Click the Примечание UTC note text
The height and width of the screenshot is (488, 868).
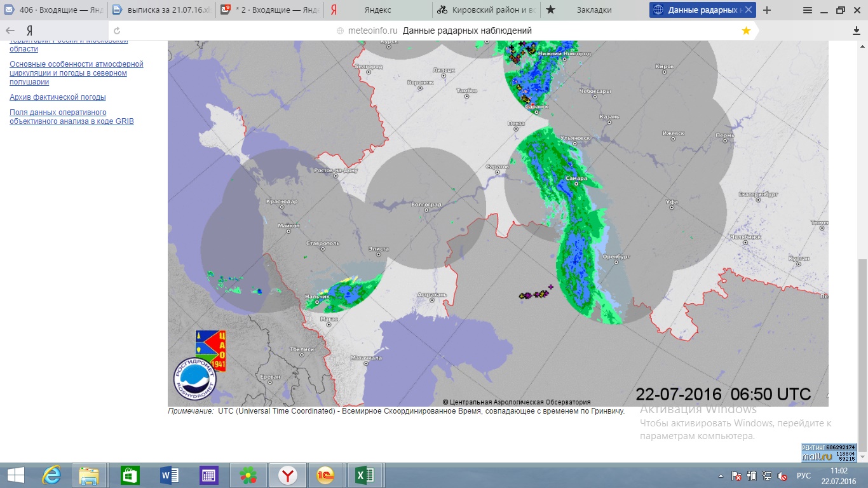[397, 411]
